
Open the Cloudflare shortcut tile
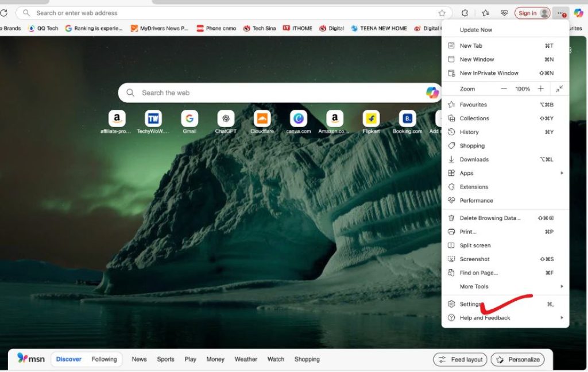point(262,122)
